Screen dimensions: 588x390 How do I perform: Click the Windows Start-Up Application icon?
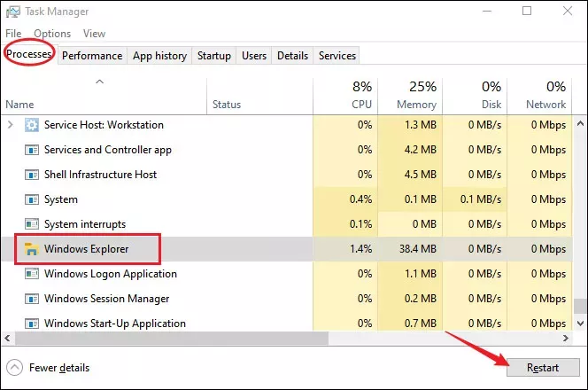(x=32, y=324)
